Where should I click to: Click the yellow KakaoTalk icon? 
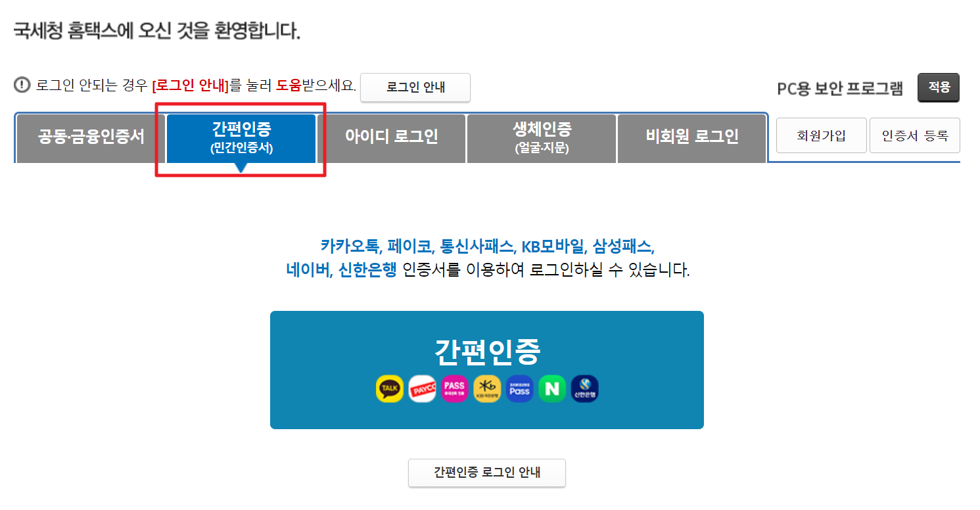tap(389, 389)
